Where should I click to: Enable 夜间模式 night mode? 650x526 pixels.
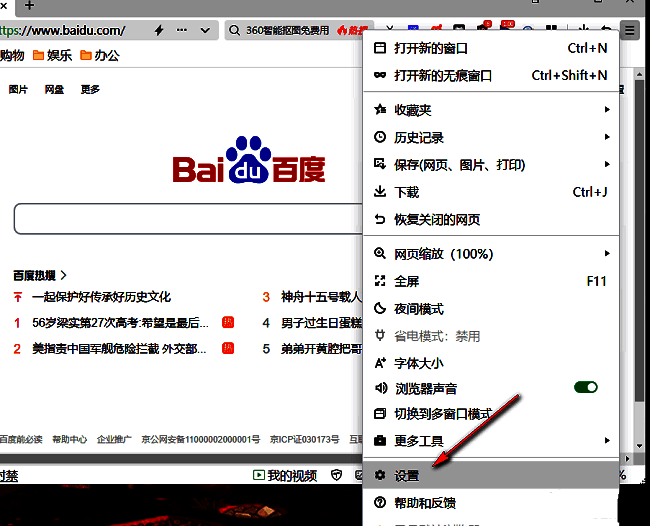coord(418,309)
